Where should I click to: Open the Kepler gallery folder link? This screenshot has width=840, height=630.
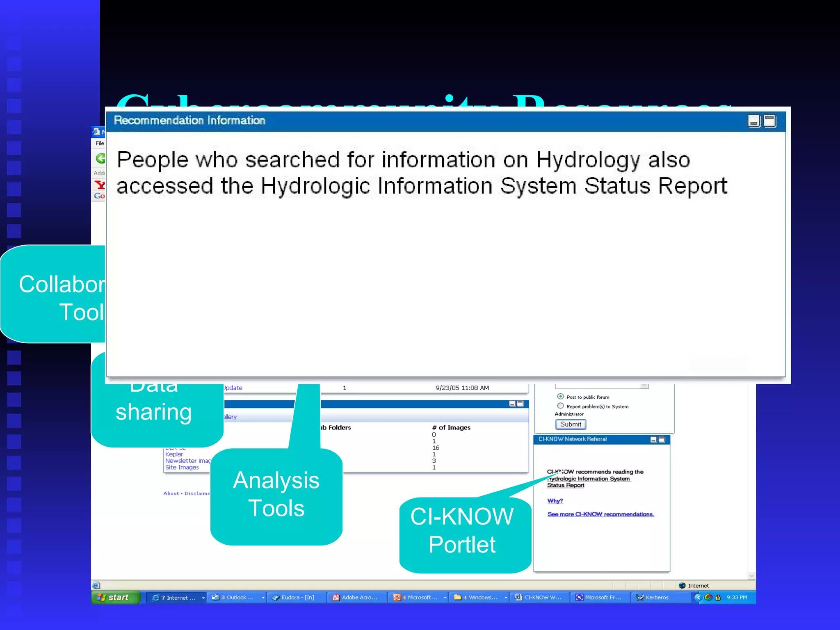coord(174,454)
